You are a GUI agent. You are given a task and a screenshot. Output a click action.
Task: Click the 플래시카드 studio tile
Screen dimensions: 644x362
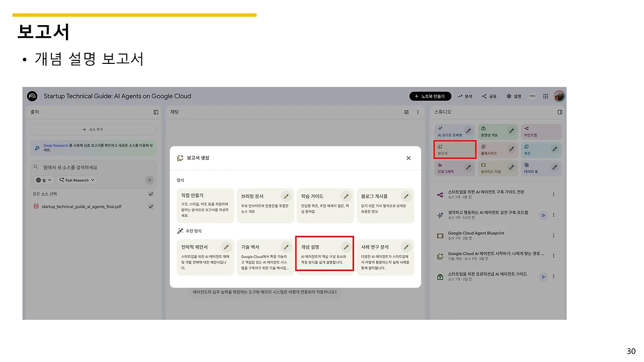click(498, 150)
